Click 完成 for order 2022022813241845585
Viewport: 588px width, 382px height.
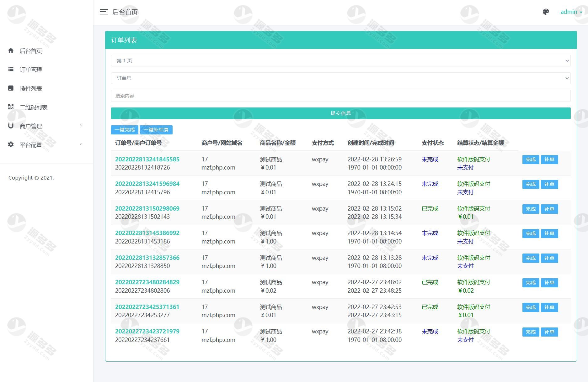click(x=531, y=160)
